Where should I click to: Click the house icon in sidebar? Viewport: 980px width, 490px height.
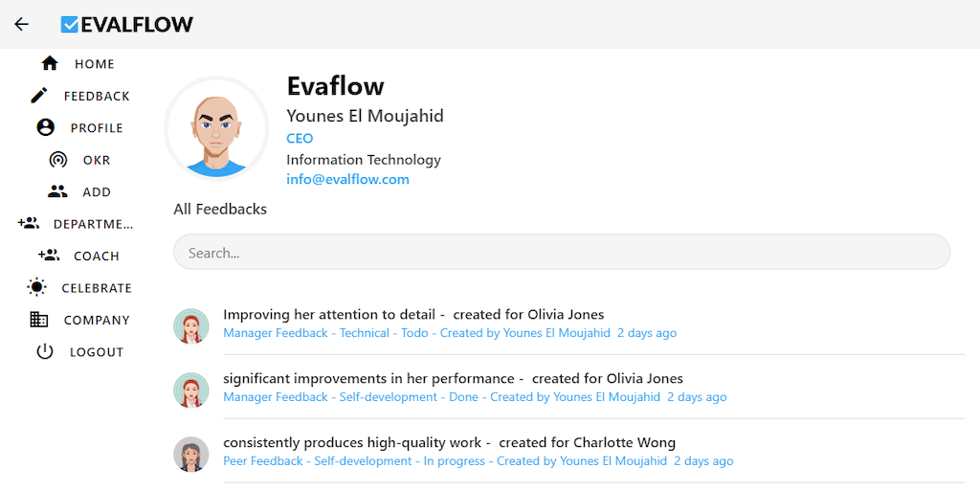pyautogui.click(x=51, y=63)
